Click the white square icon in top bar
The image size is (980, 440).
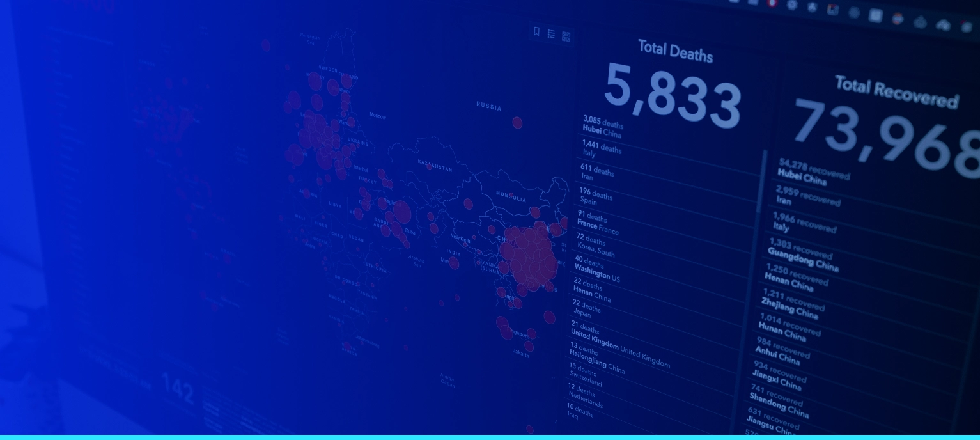(875, 16)
